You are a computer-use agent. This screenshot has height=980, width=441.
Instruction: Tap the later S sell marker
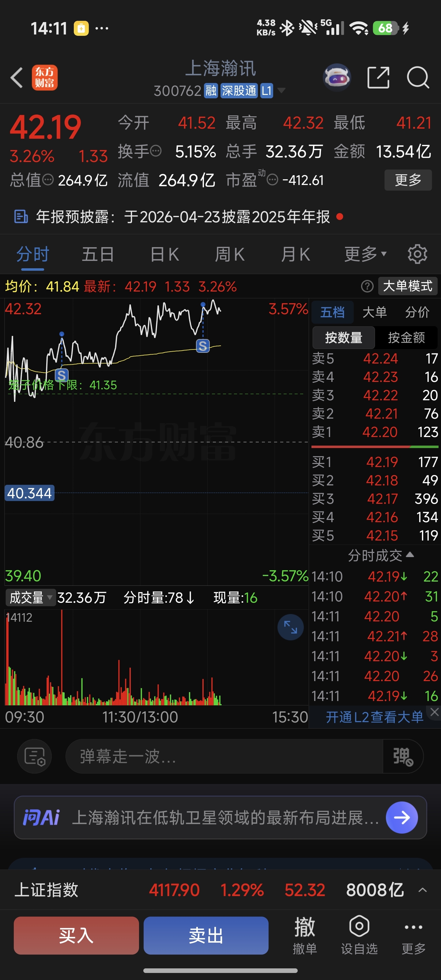pyautogui.click(x=202, y=345)
